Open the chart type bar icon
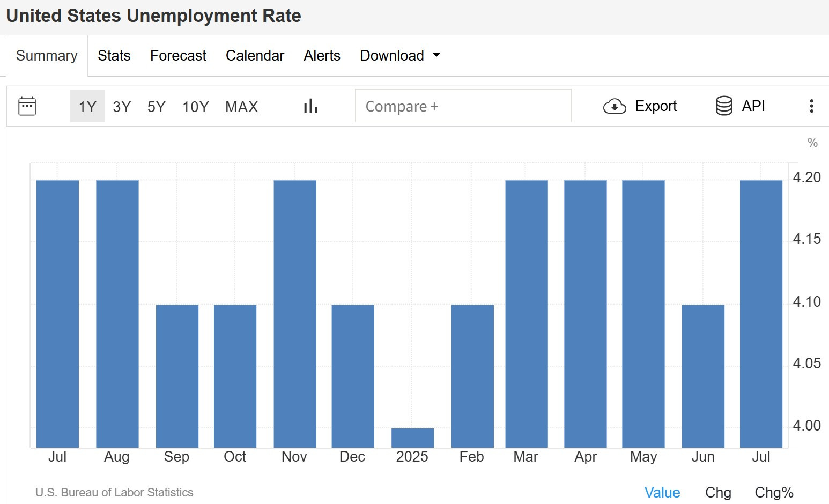This screenshot has height=504, width=829. pos(310,106)
